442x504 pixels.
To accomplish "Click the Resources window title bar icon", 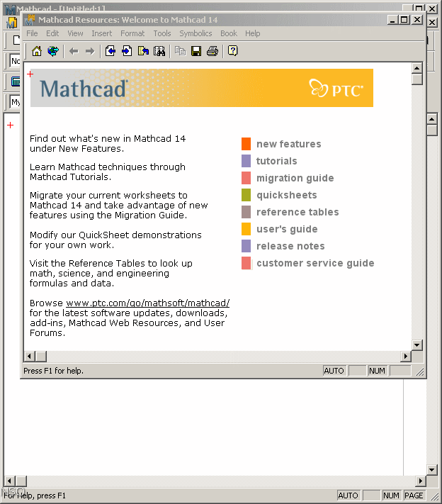I will (30, 20).
